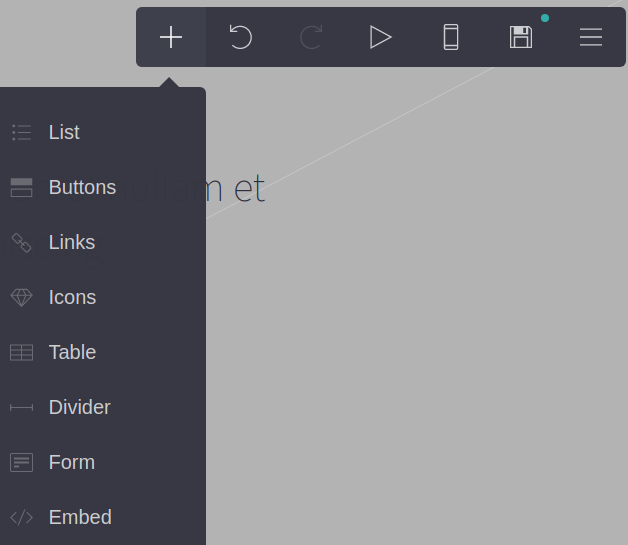
Task: Click the Embed code brackets icon
Action: click(x=21, y=517)
